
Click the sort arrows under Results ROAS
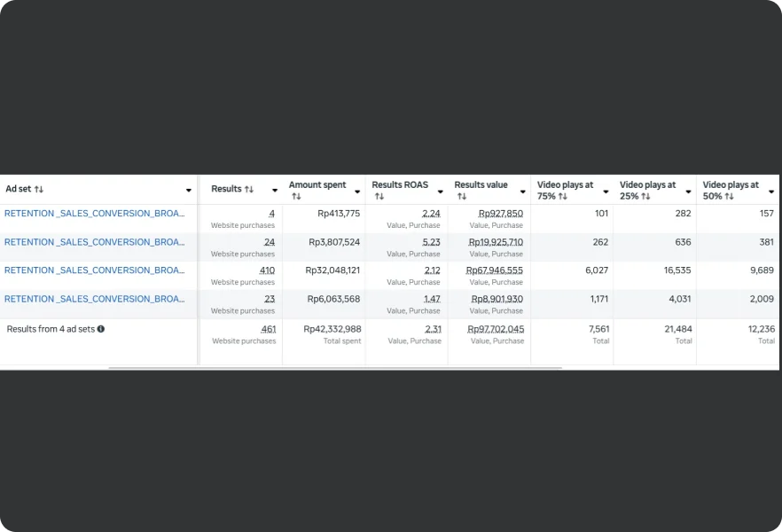click(x=379, y=196)
